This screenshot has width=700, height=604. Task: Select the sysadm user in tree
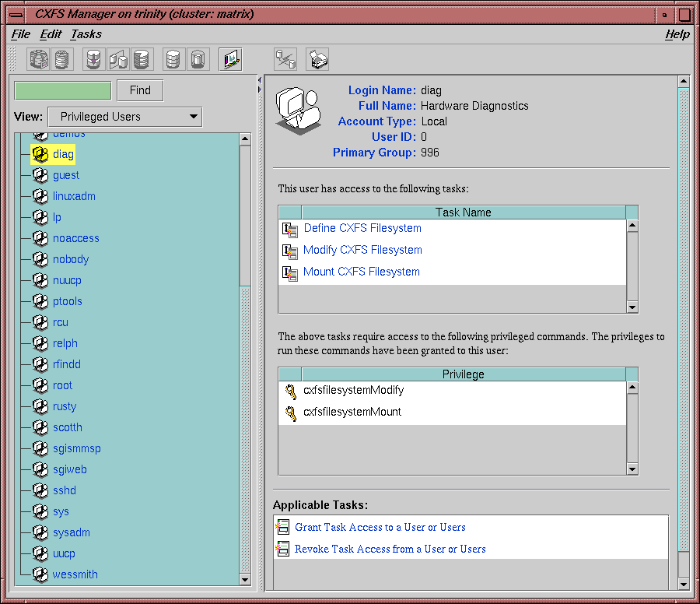point(72,532)
